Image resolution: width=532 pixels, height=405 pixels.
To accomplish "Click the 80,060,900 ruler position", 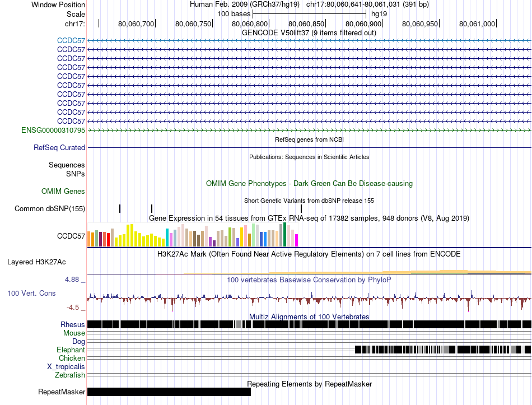I will point(363,24).
